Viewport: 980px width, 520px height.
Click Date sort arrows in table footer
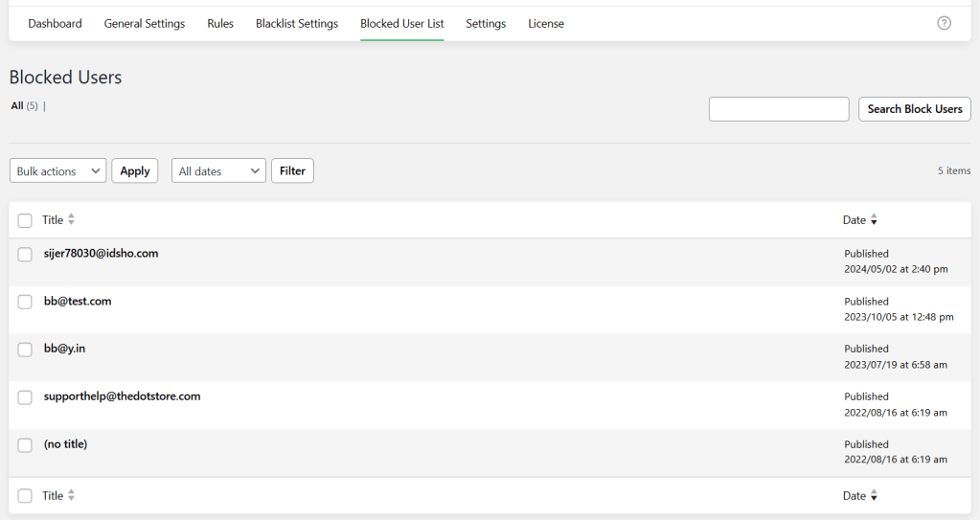(x=874, y=496)
